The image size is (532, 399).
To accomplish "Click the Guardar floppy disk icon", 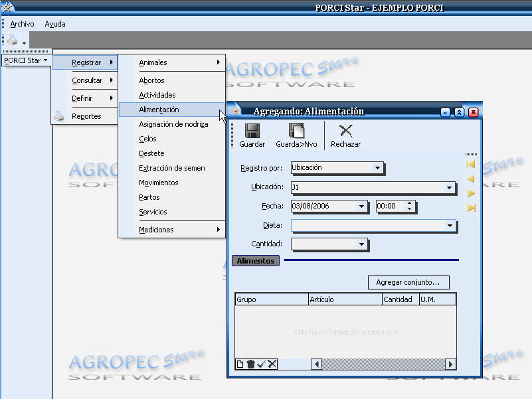I will click(x=252, y=131).
